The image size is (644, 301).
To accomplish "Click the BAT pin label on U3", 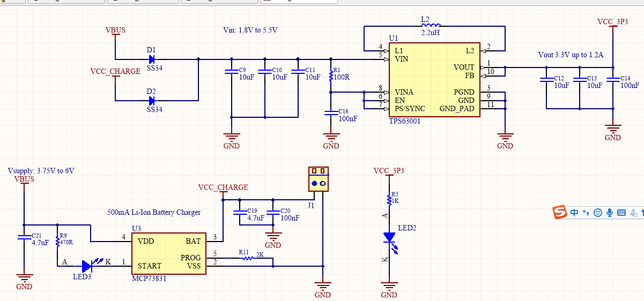I will click(x=193, y=242).
